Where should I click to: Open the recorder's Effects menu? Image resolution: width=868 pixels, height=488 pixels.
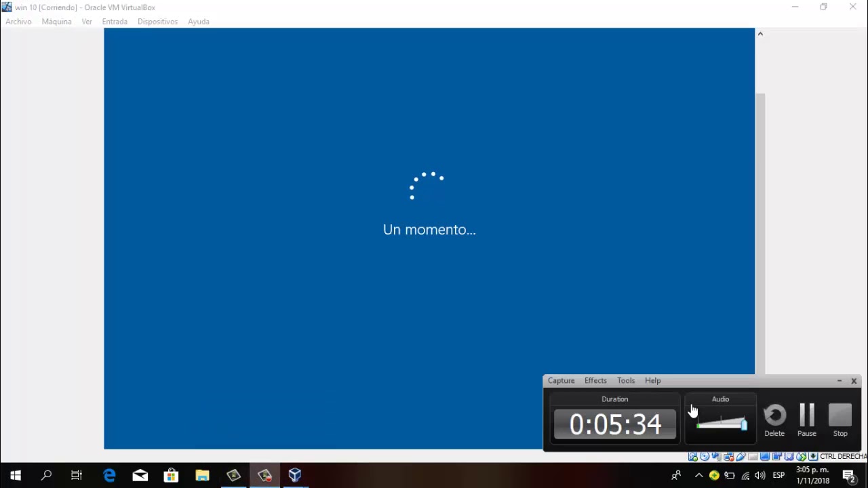(595, 381)
